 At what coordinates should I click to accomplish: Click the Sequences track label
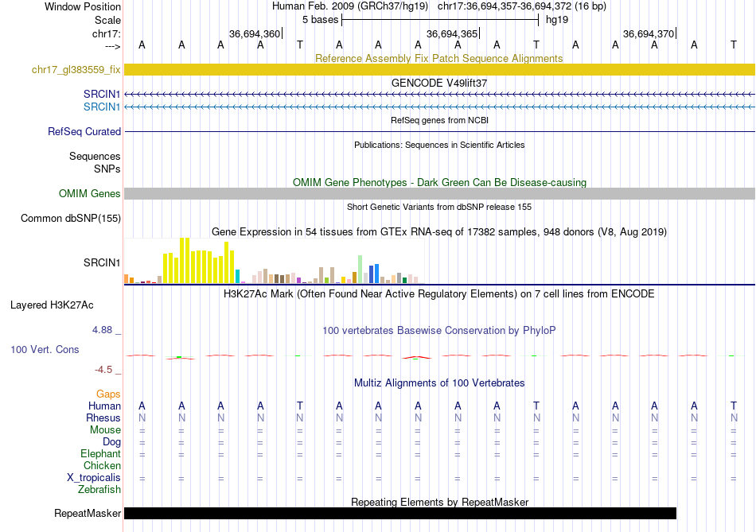tap(95, 156)
